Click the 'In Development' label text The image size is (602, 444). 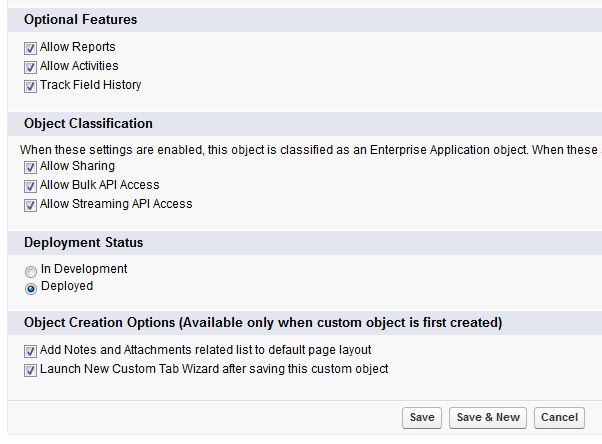pyautogui.click(x=84, y=269)
